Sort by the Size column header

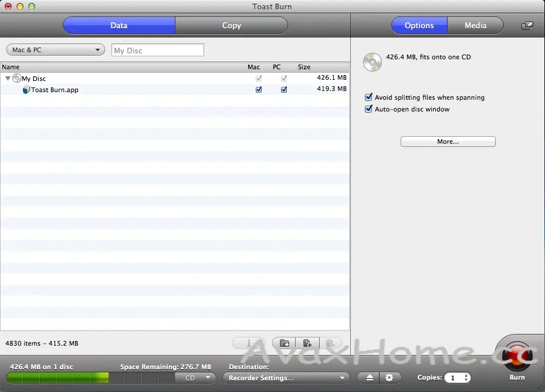click(304, 67)
